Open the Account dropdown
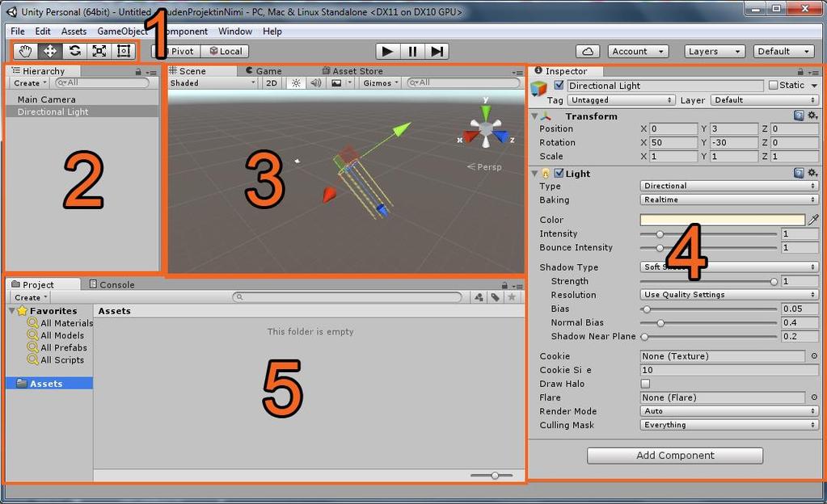The width and height of the screenshot is (827, 504). 638,51
